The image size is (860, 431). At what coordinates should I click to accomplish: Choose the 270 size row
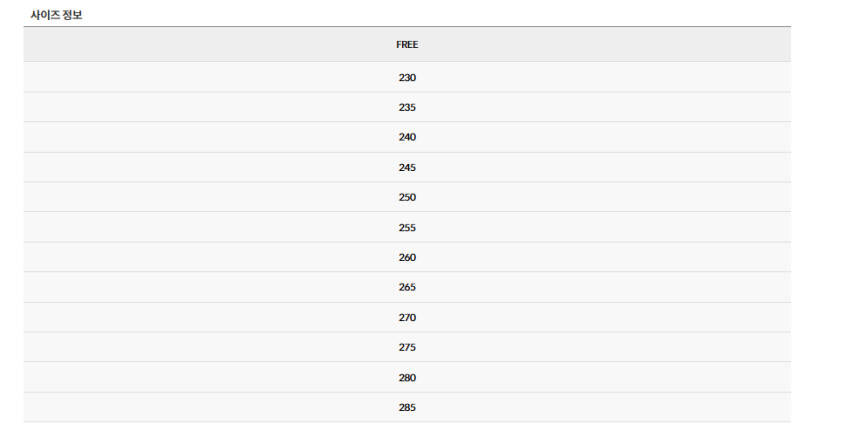click(x=407, y=317)
